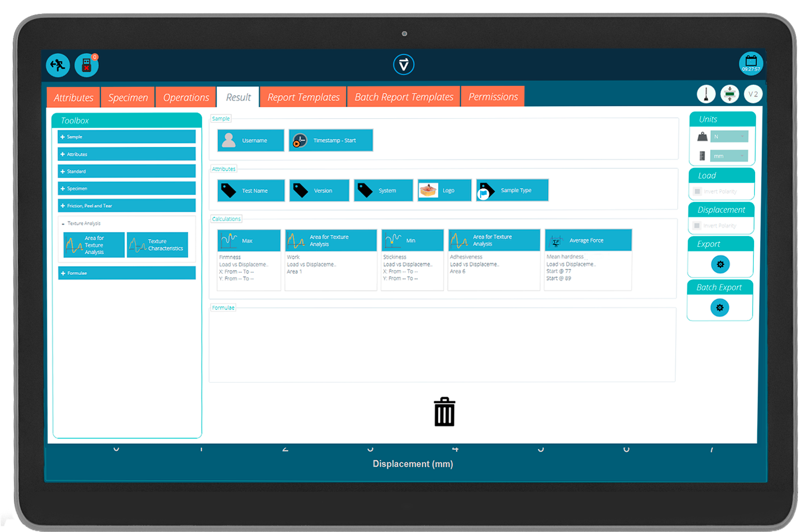Click the Displacement (mm) axis label

point(413,464)
